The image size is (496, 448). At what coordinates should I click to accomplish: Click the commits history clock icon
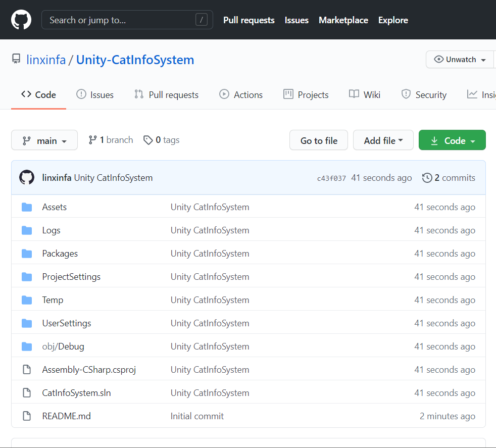[x=427, y=178]
